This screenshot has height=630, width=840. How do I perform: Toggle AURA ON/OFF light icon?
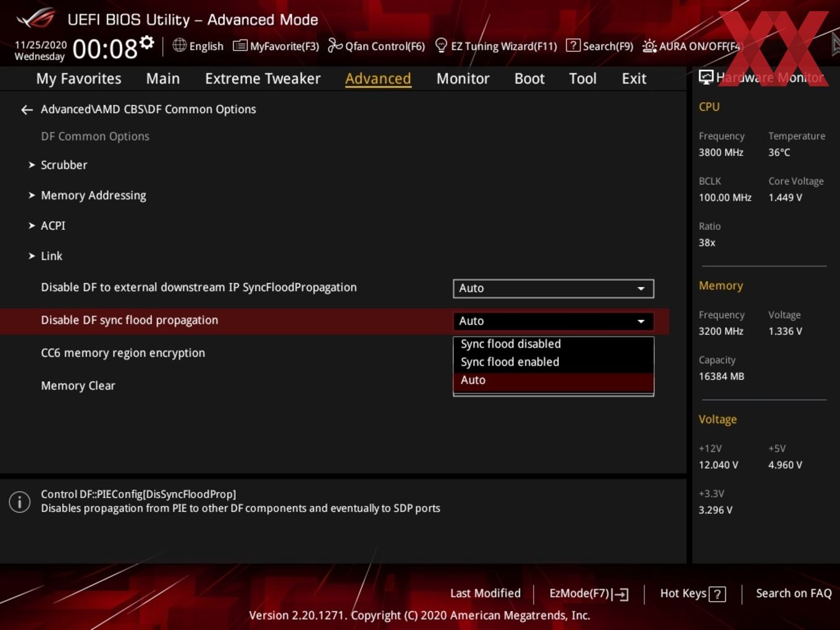pos(649,46)
